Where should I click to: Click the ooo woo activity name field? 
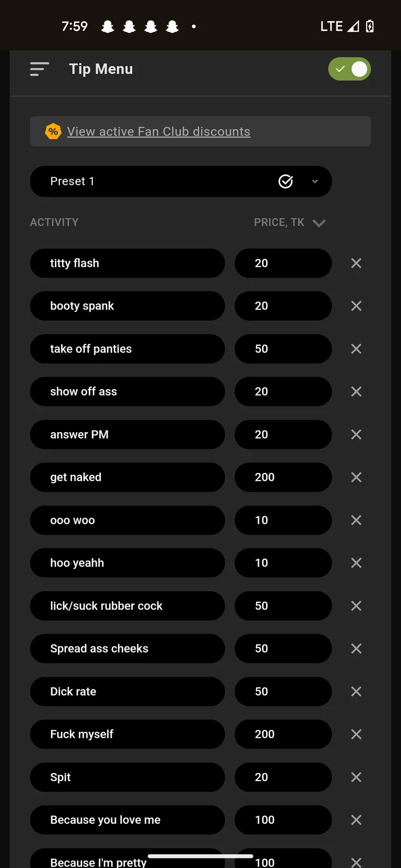[127, 520]
